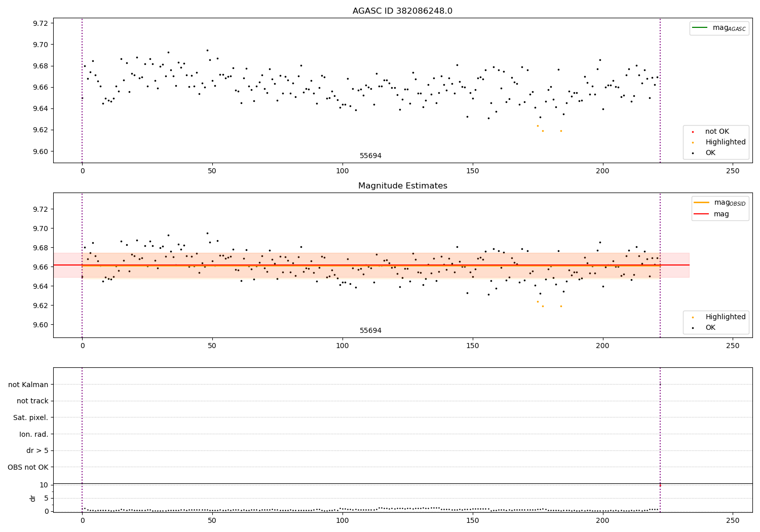Click '9.66' y-tick in Magnitude Estimates plot

[x=40, y=267]
